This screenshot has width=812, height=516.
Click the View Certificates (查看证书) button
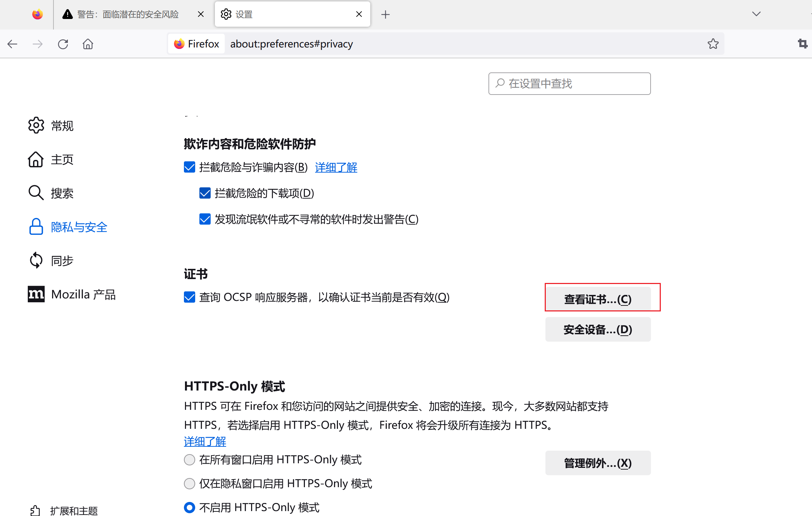[597, 299]
